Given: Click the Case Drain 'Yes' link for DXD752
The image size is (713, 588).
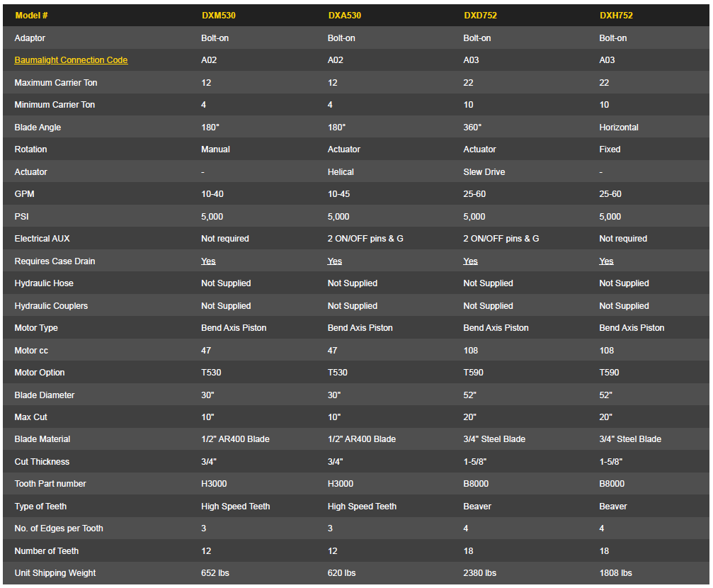Looking at the screenshot, I should [470, 261].
